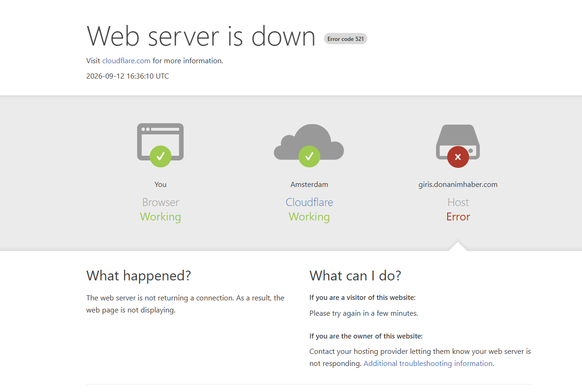This screenshot has width=582, height=392.
Task: Click the Host label text
Action: pyautogui.click(x=458, y=202)
